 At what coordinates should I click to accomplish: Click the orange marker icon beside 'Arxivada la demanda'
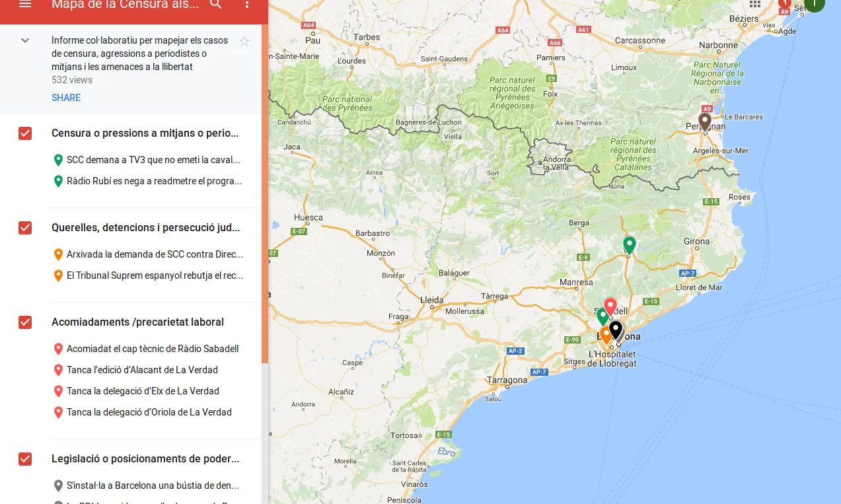[58, 254]
